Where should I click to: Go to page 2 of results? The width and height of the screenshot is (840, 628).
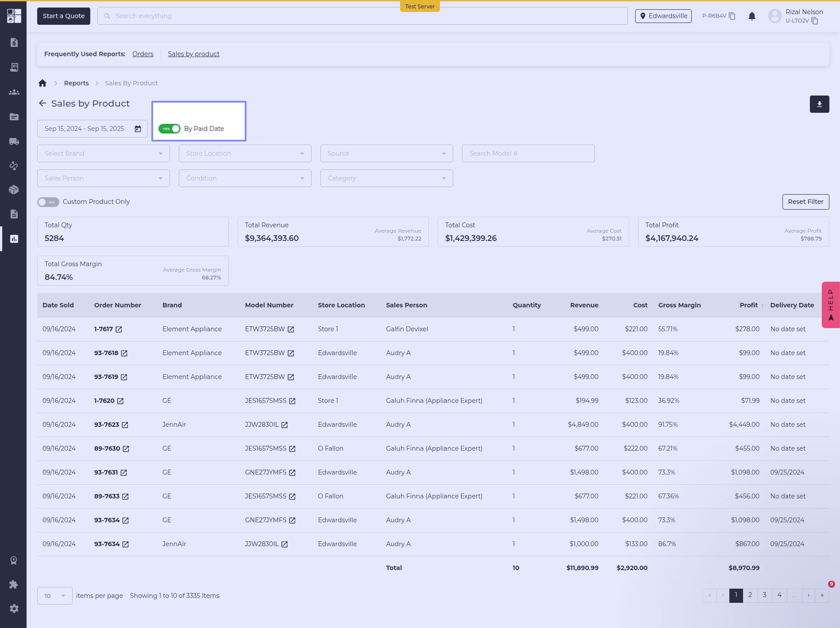(x=750, y=595)
